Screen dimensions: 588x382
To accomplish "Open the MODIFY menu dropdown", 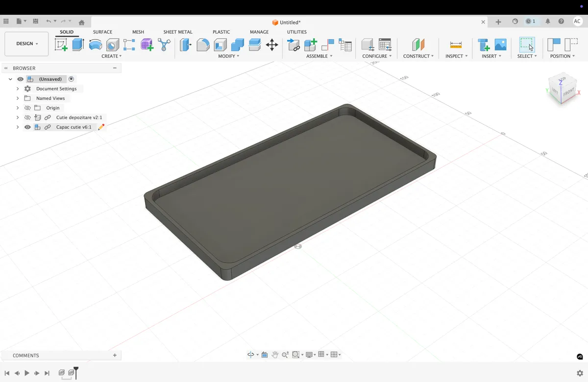I will click(229, 56).
